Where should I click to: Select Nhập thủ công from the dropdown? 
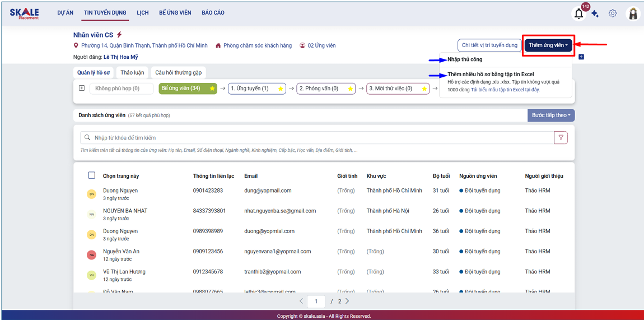point(465,59)
